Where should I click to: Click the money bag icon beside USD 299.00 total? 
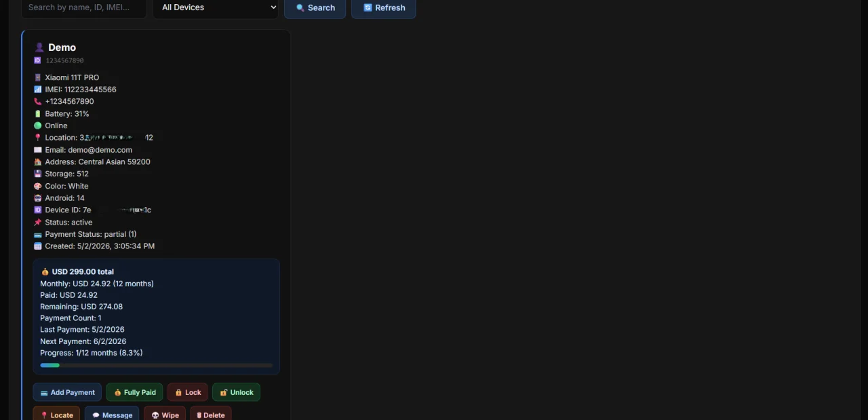pos(45,272)
